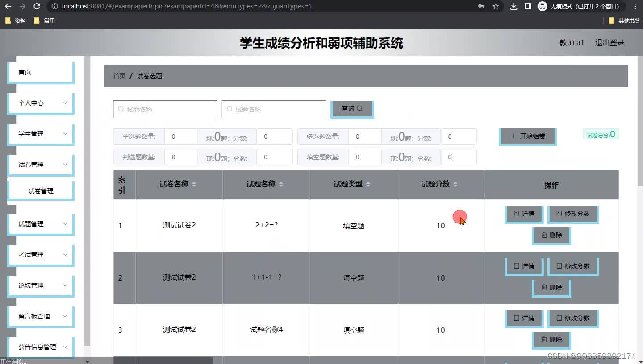The width and height of the screenshot is (643, 364).
Task: Sort by 试卷名称 column arrows
Action: point(194,184)
